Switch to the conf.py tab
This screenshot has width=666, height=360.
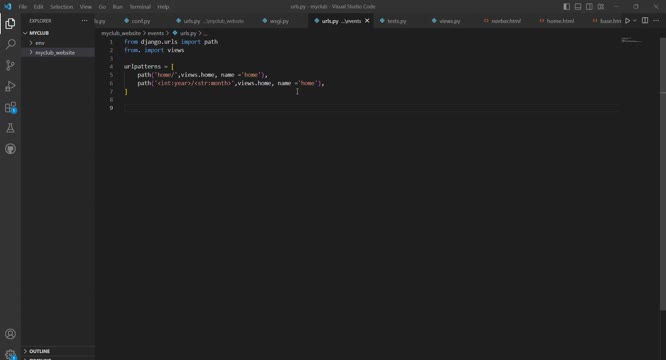(x=141, y=21)
